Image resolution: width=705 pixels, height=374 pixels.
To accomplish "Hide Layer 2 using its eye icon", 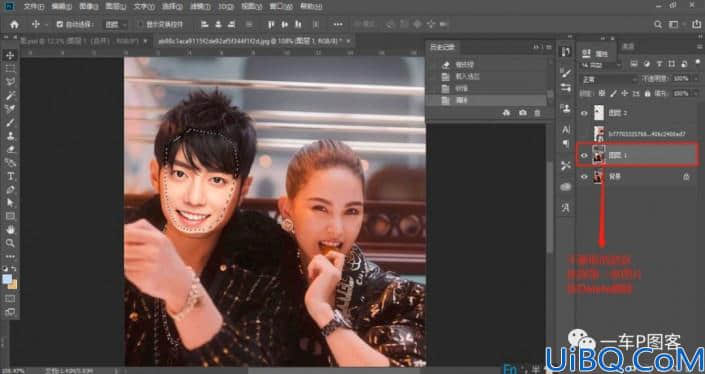I will (x=584, y=113).
